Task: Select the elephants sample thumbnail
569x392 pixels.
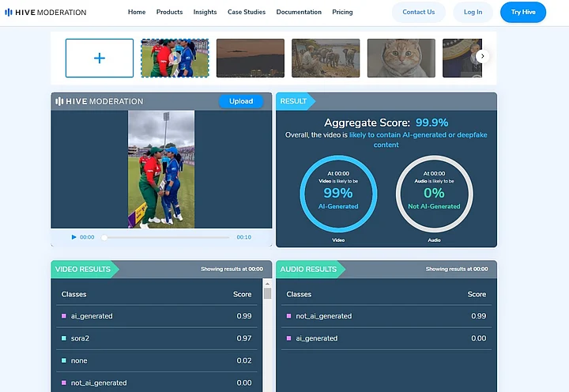Action: tap(326, 58)
